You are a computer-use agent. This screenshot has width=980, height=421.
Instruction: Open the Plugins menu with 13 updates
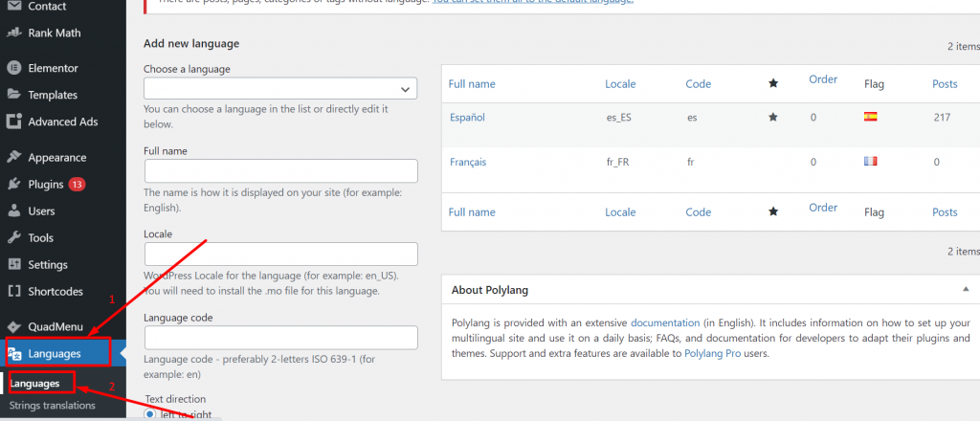pos(56,185)
